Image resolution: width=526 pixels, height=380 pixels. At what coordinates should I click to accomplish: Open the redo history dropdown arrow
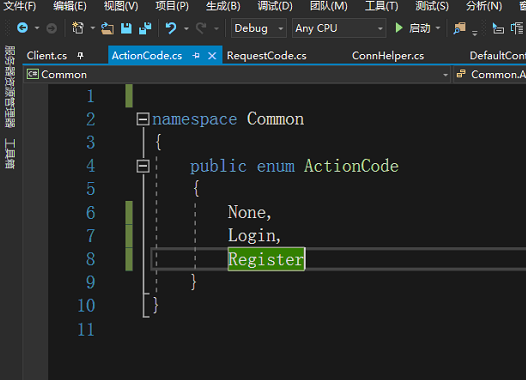click(216, 29)
